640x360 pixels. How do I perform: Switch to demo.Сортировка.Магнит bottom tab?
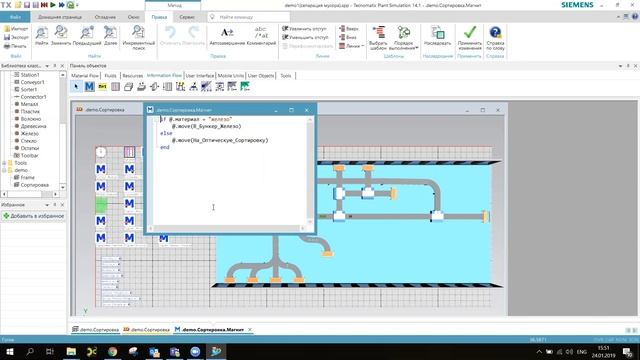click(213, 329)
